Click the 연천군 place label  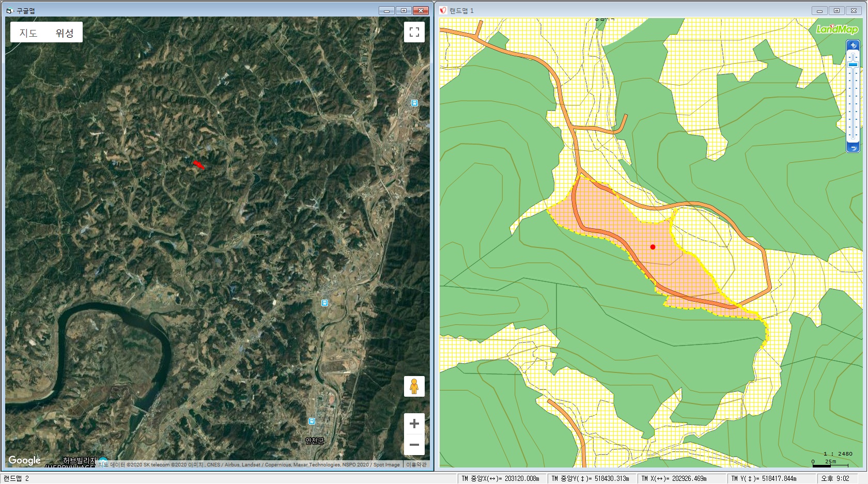pyautogui.click(x=315, y=441)
